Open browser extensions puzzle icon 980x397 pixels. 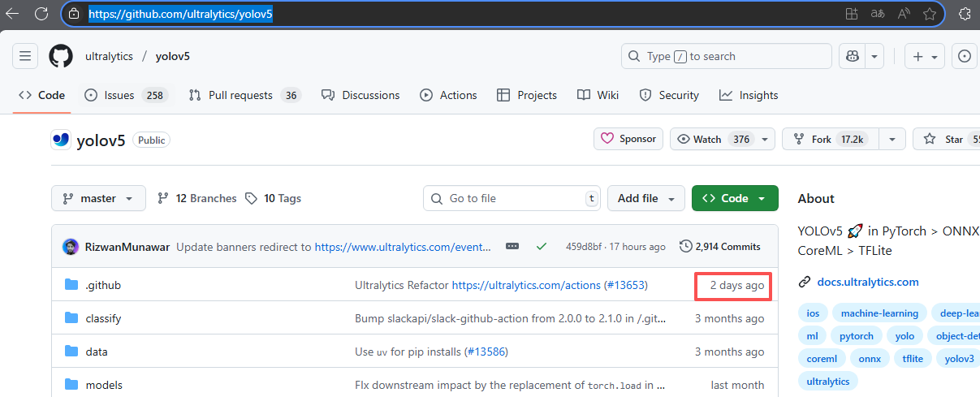(x=965, y=14)
